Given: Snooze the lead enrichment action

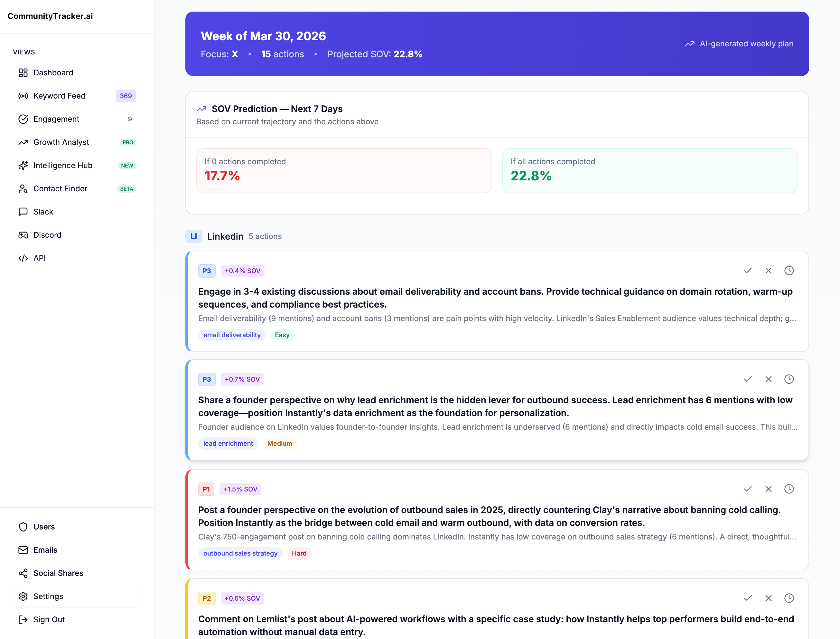Looking at the screenshot, I should tap(789, 379).
